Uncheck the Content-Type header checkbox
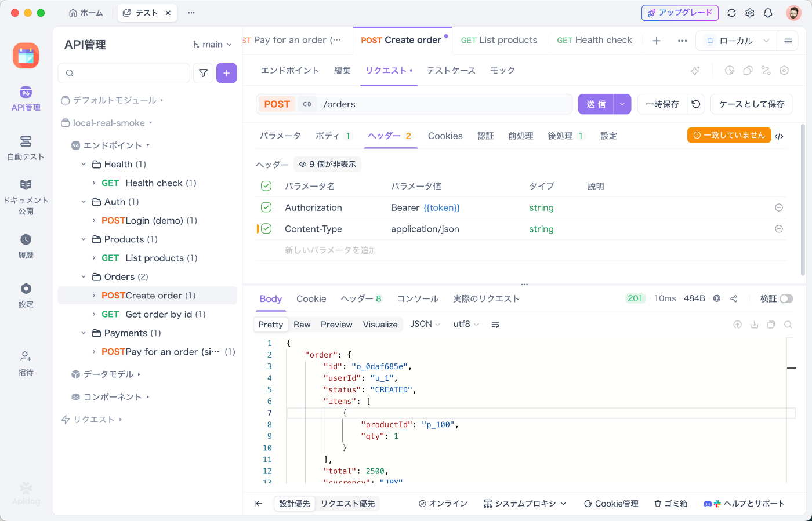Image resolution: width=812 pixels, height=521 pixels. pyautogui.click(x=266, y=229)
